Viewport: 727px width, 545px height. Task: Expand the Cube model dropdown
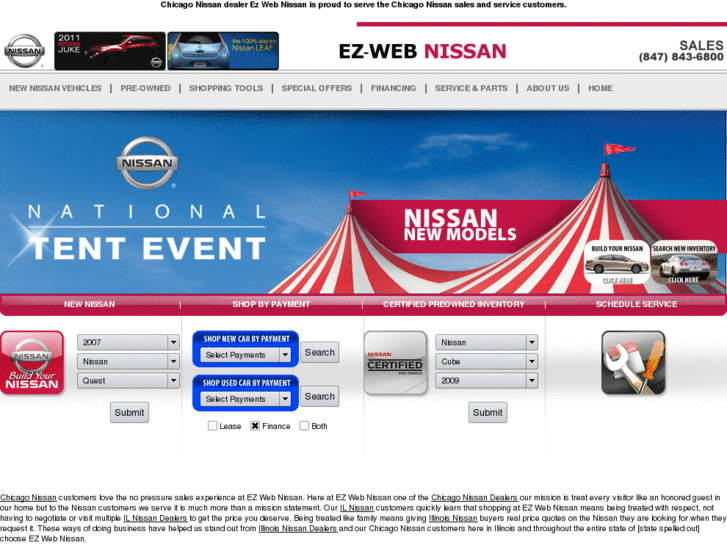[x=486, y=361]
